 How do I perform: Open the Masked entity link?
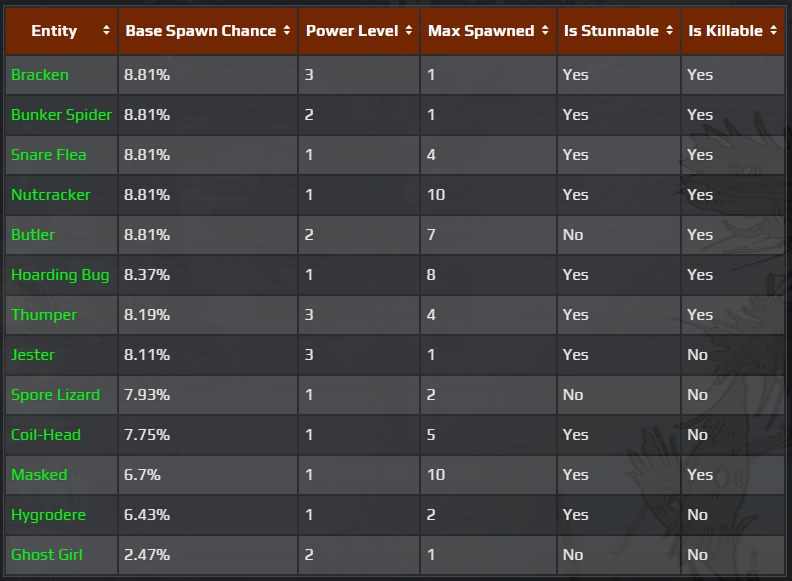coord(39,475)
